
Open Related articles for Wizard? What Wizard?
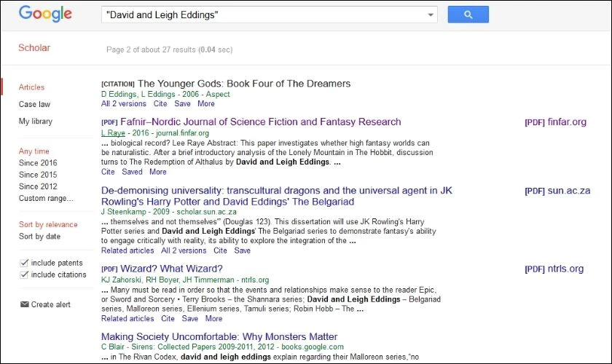coord(127,318)
